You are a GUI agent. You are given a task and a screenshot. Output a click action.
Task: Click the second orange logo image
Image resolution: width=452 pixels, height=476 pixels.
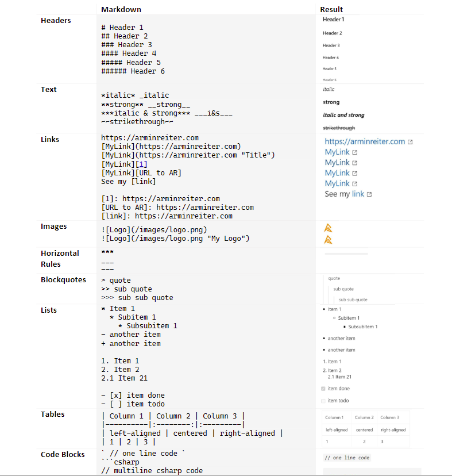coord(328,239)
